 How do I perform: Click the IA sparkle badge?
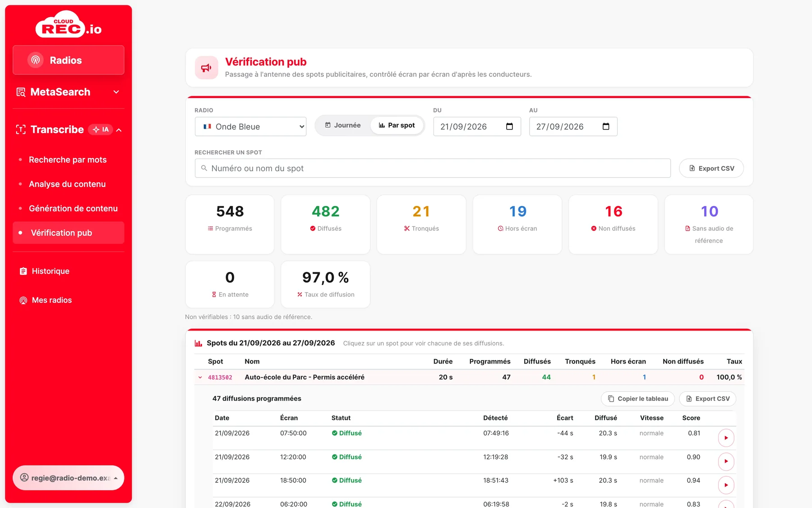coord(101,130)
